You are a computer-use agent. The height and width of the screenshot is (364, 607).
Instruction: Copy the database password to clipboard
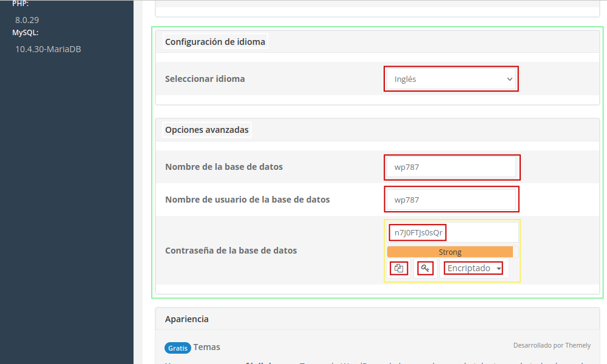pyautogui.click(x=399, y=268)
